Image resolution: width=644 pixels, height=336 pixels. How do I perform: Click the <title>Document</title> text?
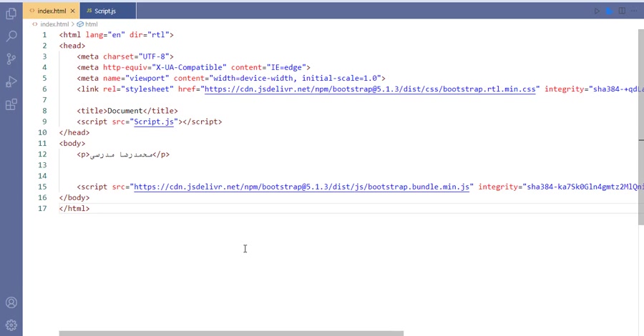point(127,111)
